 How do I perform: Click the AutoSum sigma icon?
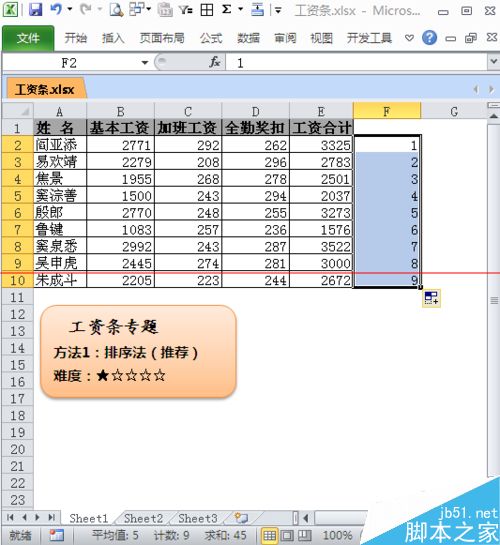pos(227,9)
